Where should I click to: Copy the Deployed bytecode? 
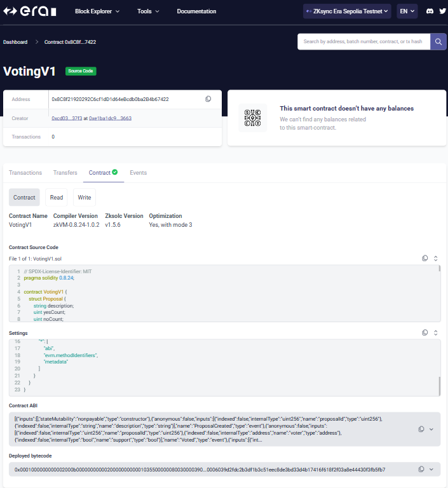[x=421, y=469]
